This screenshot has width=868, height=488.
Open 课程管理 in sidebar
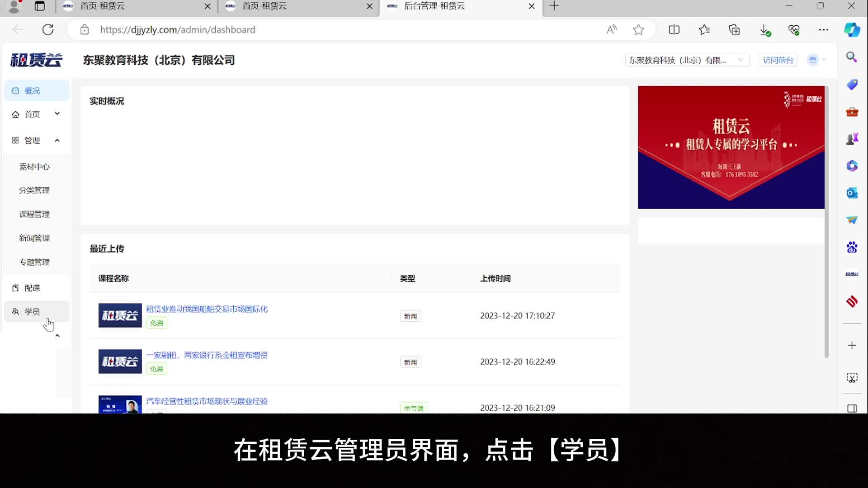click(x=34, y=214)
